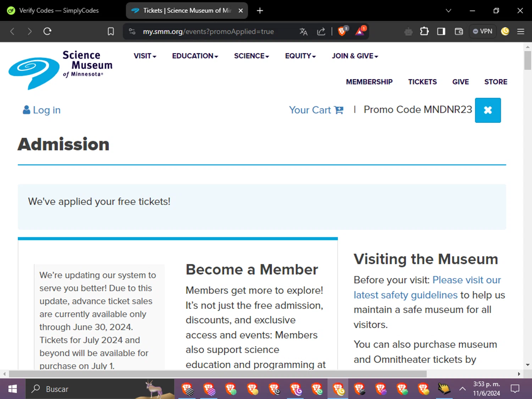Show the tab search dropdown arrow
This screenshot has width=532, height=399.
point(448,11)
